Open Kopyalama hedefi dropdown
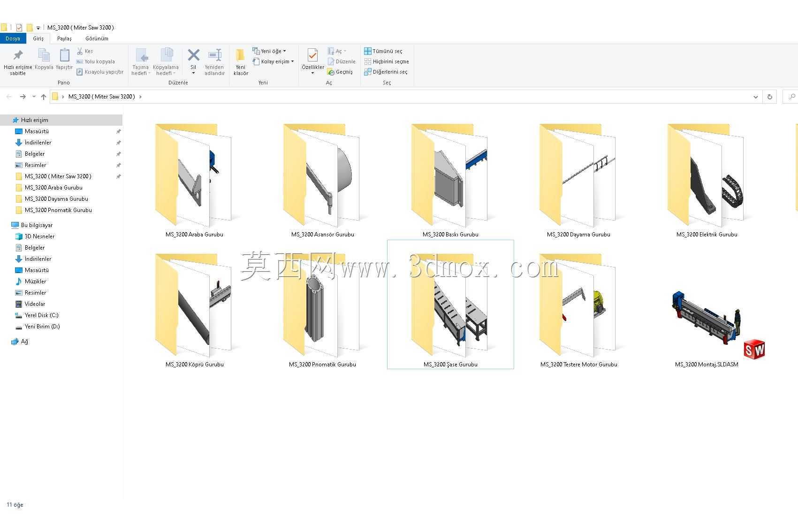Image resolution: width=798 pixels, height=532 pixels. tap(166, 61)
